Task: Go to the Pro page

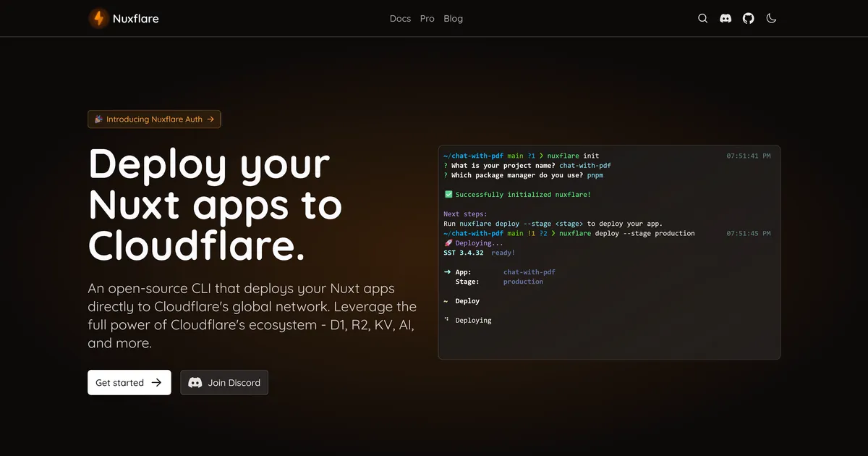Action: click(x=427, y=19)
